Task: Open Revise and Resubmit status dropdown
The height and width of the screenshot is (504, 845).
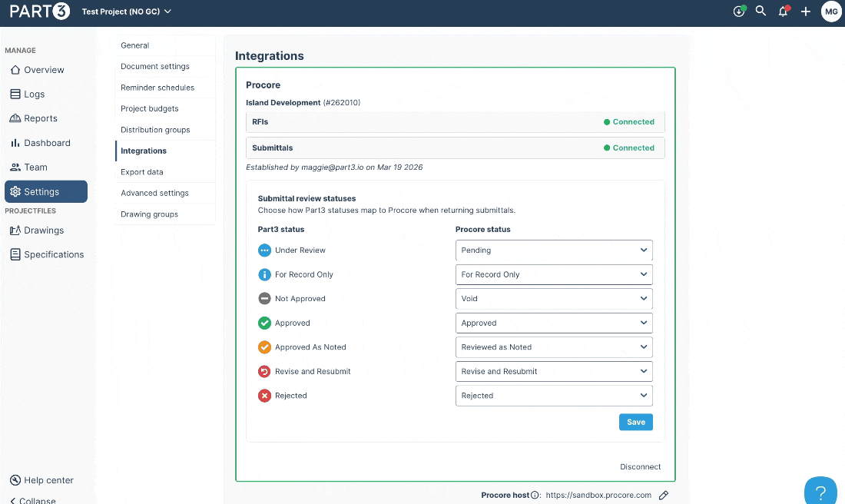Action: coord(554,371)
